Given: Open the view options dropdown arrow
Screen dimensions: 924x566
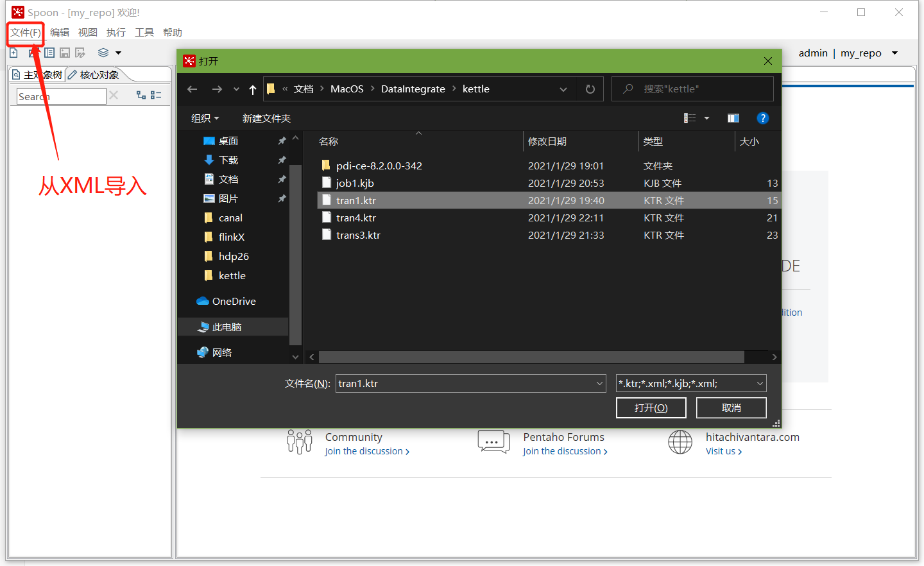Looking at the screenshot, I should [x=706, y=118].
